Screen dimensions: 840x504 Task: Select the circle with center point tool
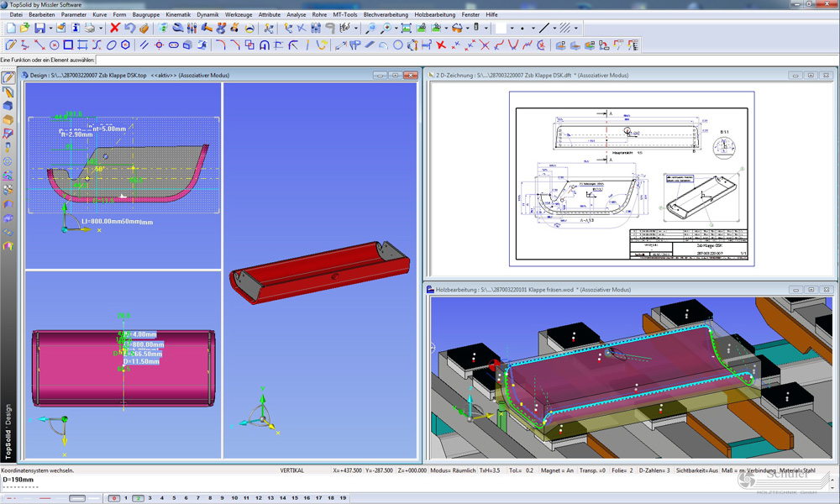coord(55,45)
